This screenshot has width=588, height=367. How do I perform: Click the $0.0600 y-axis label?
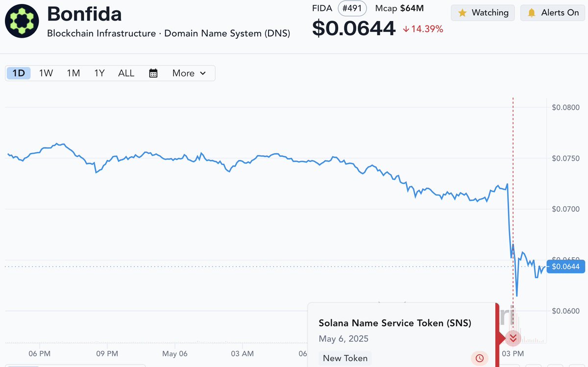pyautogui.click(x=565, y=311)
